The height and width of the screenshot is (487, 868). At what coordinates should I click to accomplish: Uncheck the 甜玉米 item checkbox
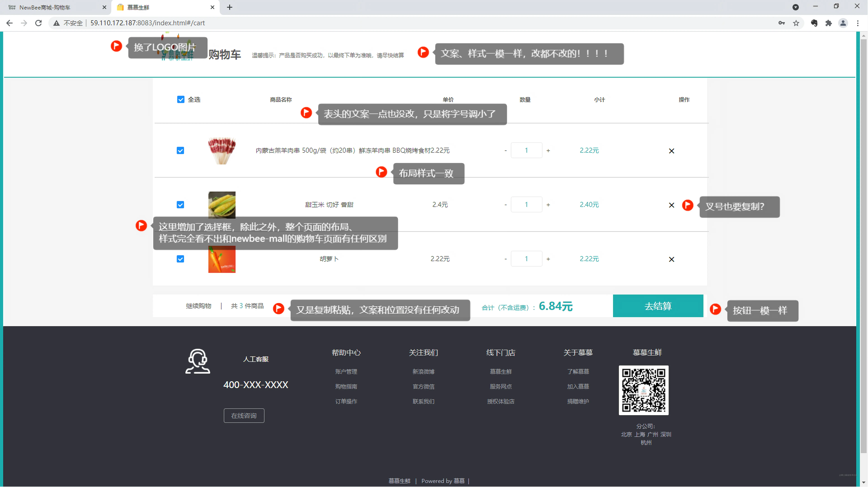180,205
